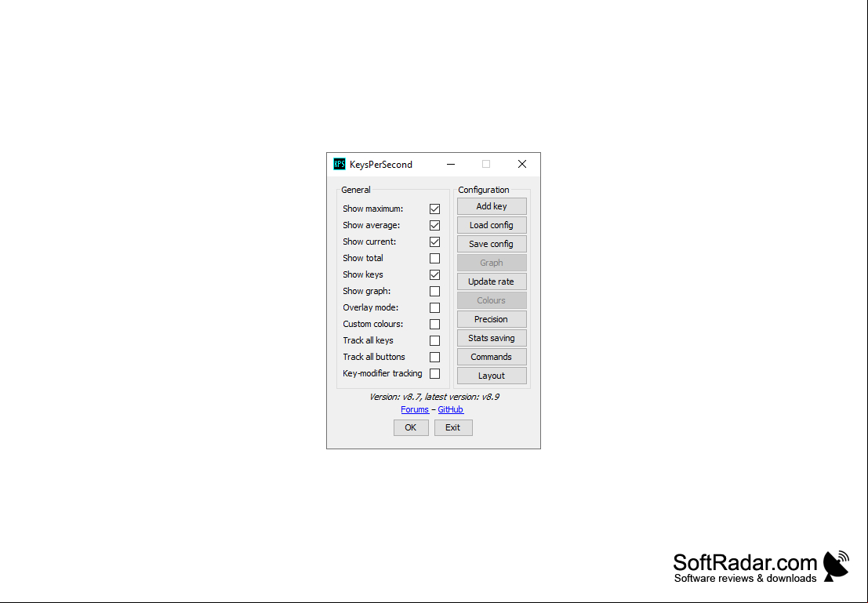Image resolution: width=868 pixels, height=603 pixels.
Task: Uncheck the Show current checkbox
Action: tap(434, 242)
